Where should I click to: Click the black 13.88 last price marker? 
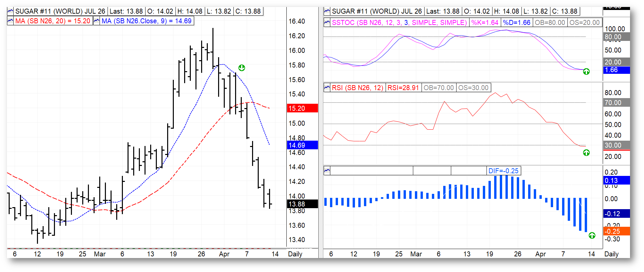tap(302, 204)
